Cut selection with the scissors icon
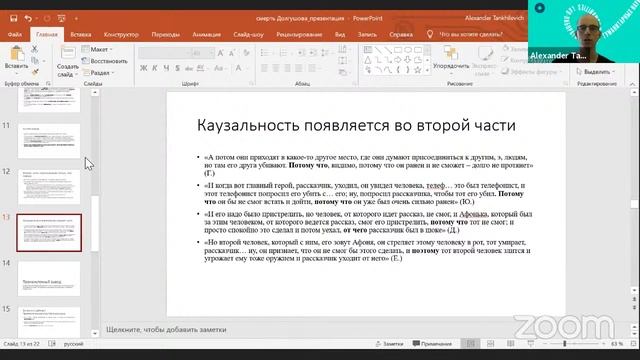 pos(35,49)
